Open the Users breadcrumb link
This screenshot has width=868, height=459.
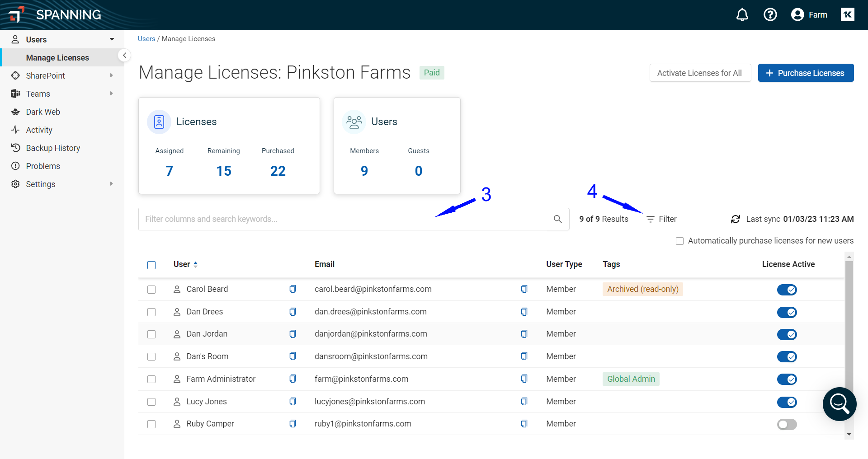[x=146, y=38]
